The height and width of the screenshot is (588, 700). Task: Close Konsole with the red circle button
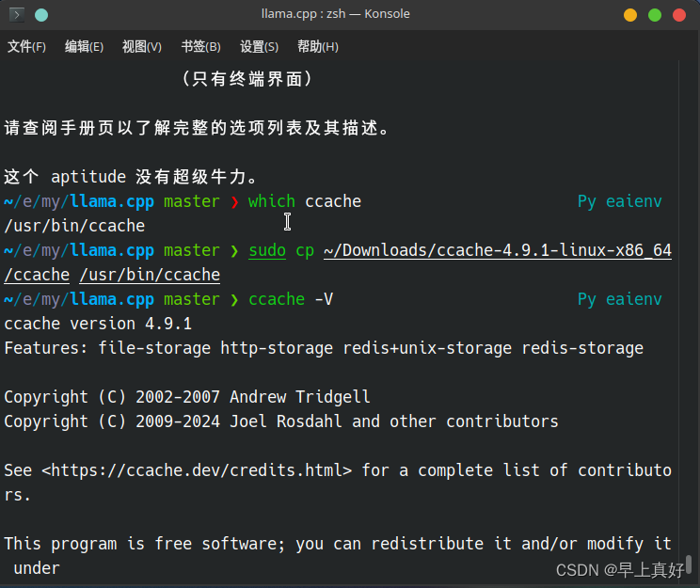pyautogui.click(x=679, y=15)
